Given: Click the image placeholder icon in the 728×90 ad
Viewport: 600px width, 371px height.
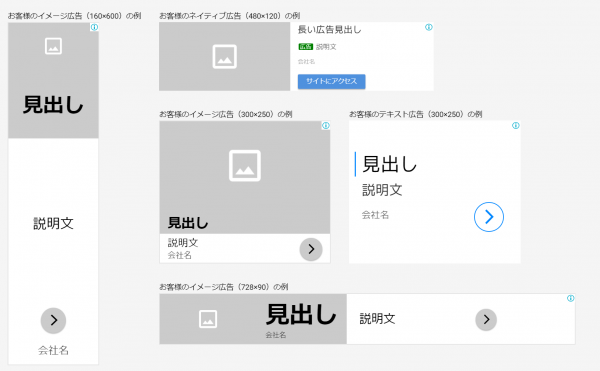Looking at the screenshot, I should pyautogui.click(x=208, y=319).
